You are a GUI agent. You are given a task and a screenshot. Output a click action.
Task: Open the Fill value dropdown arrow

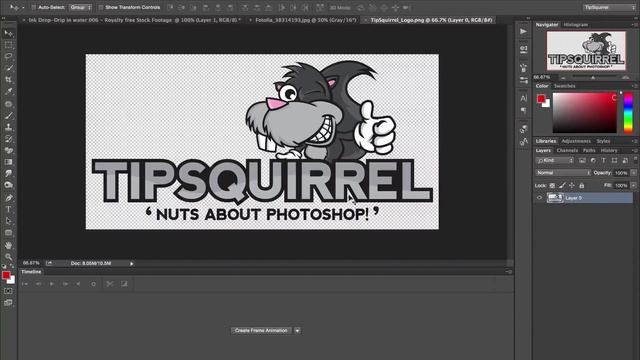pyautogui.click(x=633, y=185)
